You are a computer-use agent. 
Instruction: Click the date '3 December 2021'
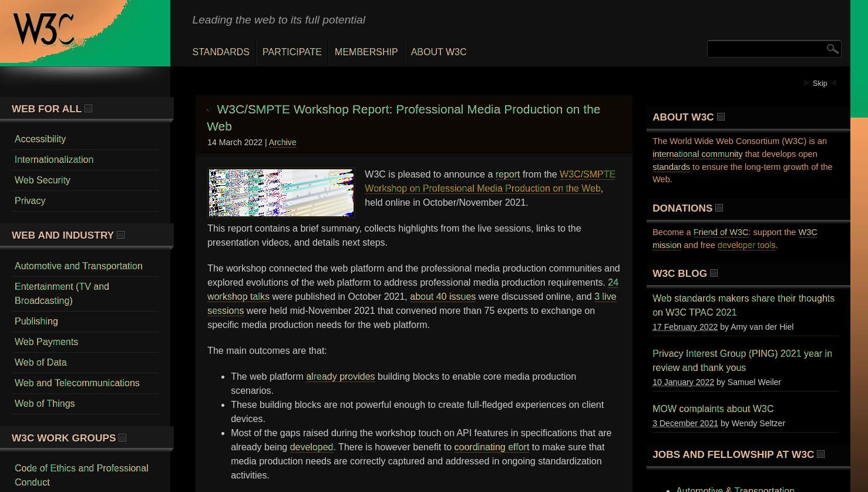(685, 423)
